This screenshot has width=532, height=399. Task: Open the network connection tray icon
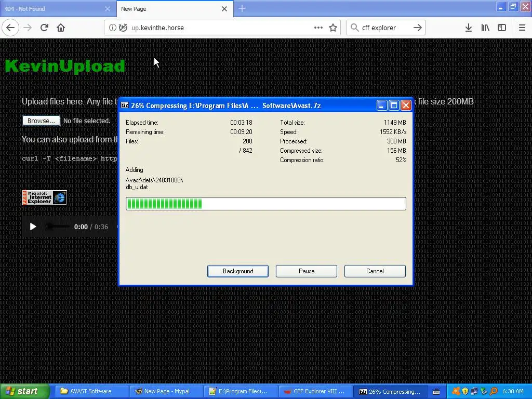click(474, 391)
